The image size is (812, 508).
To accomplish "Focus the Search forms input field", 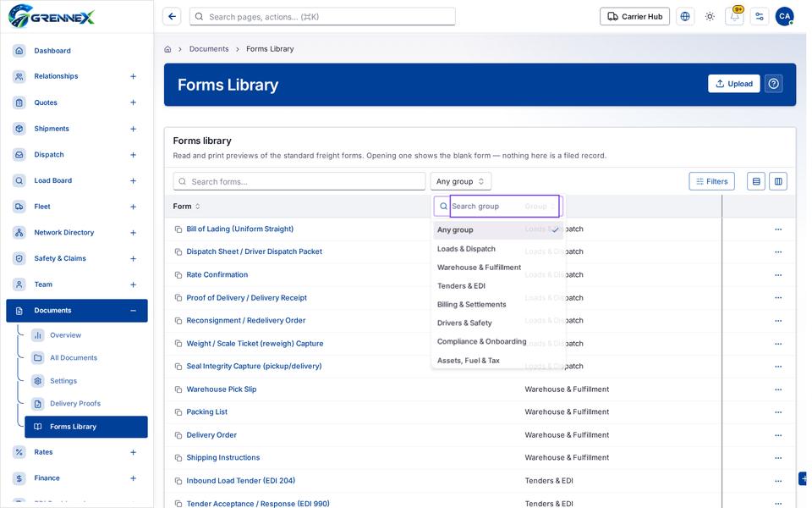I will tap(299, 181).
